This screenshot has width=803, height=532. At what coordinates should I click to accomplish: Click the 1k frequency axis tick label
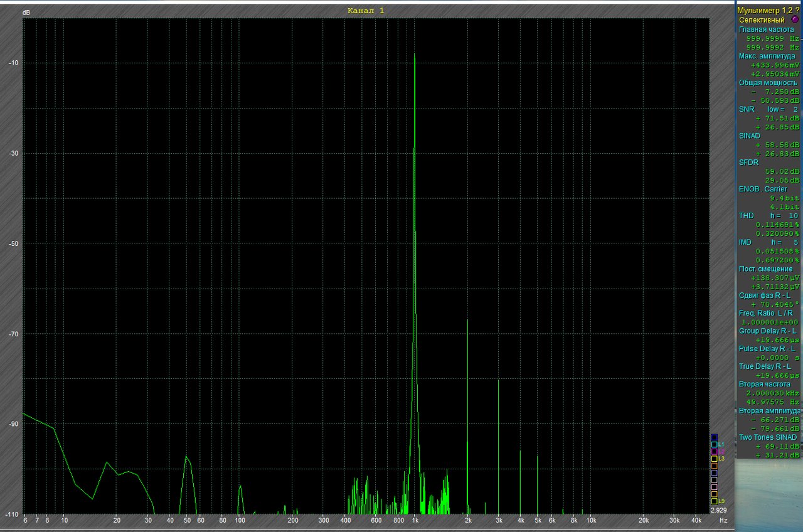pos(415,521)
